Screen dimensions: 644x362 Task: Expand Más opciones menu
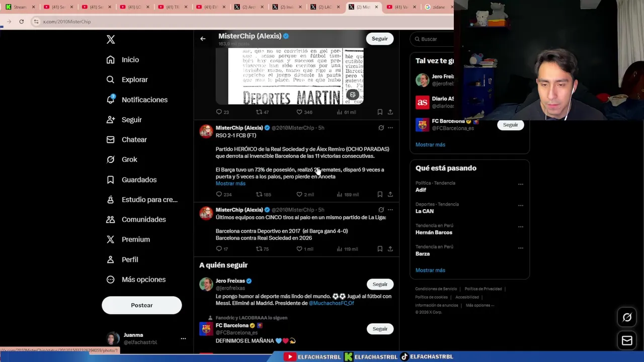[136, 280]
